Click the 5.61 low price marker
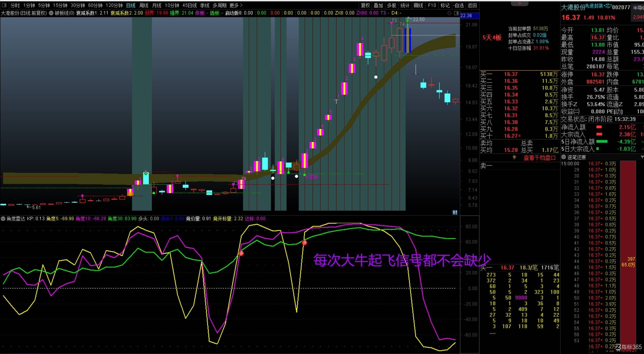 (36, 208)
